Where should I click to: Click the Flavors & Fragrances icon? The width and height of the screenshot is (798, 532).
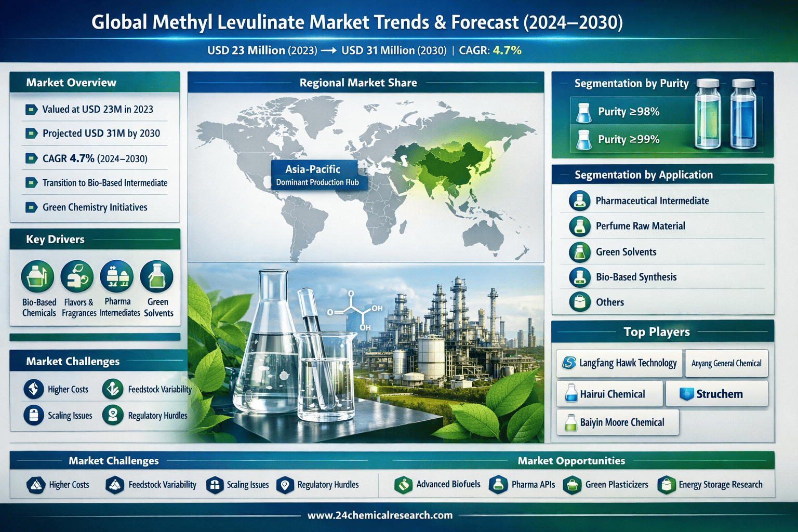[x=77, y=277]
